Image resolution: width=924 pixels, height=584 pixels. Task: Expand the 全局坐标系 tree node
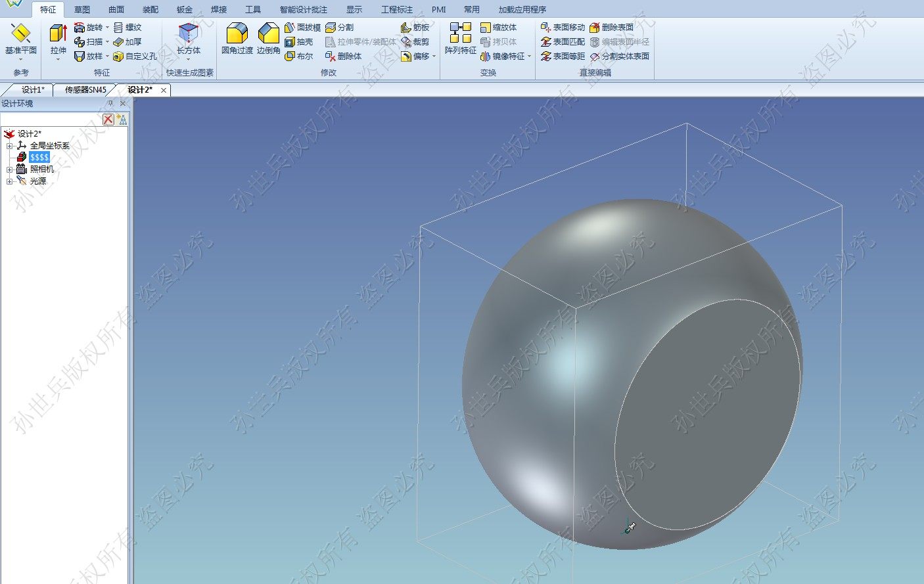click(x=10, y=146)
